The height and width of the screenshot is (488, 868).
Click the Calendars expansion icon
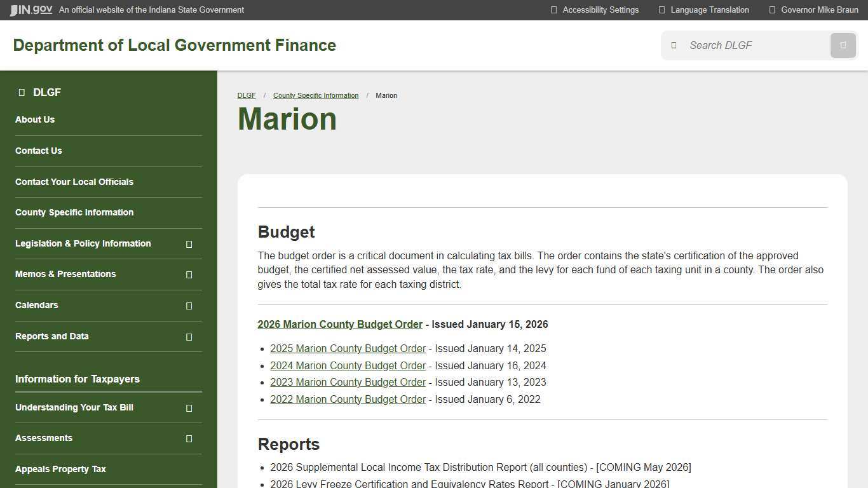click(x=189, y=306)
